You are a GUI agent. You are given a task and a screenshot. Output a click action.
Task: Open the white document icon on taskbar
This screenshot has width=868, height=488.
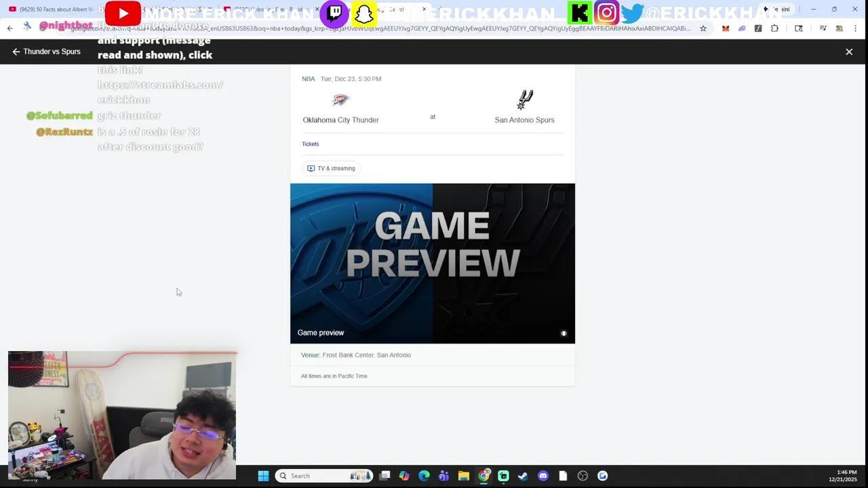tap(562, 476)
